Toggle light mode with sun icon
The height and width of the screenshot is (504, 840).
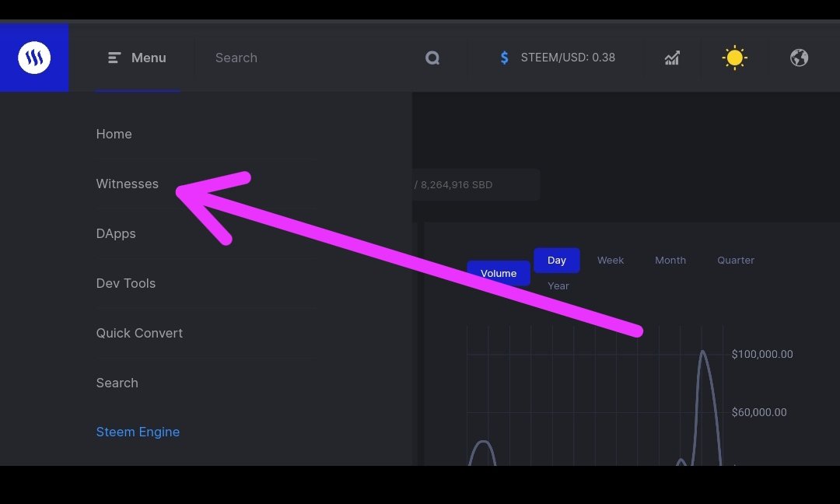734,58
